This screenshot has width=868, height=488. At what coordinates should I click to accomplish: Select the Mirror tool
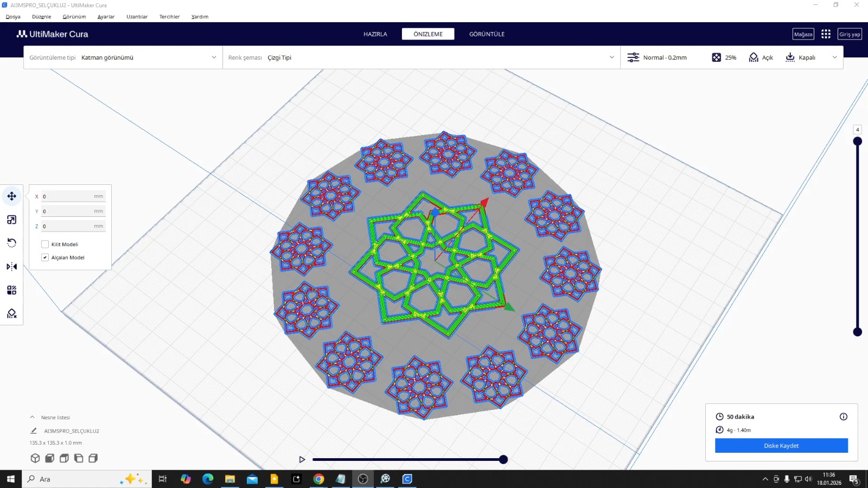pyautogui.click(x=11, y=266)
